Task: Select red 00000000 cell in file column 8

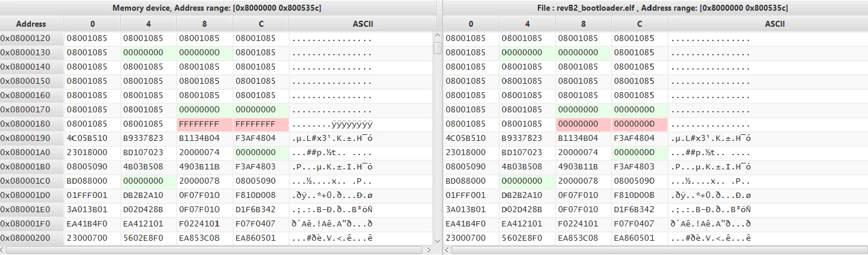Action: [584, 124]
